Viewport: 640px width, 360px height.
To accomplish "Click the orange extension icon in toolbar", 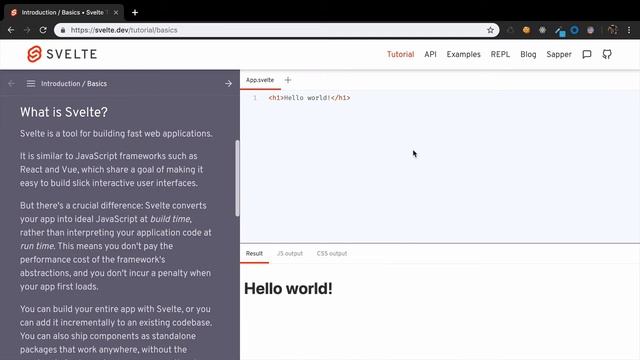I will click(527, 30).
